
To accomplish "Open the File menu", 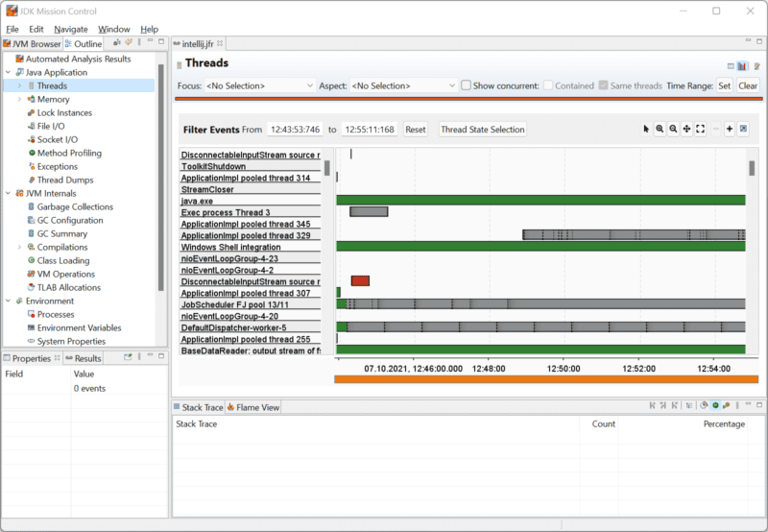I will click(12, 29).
